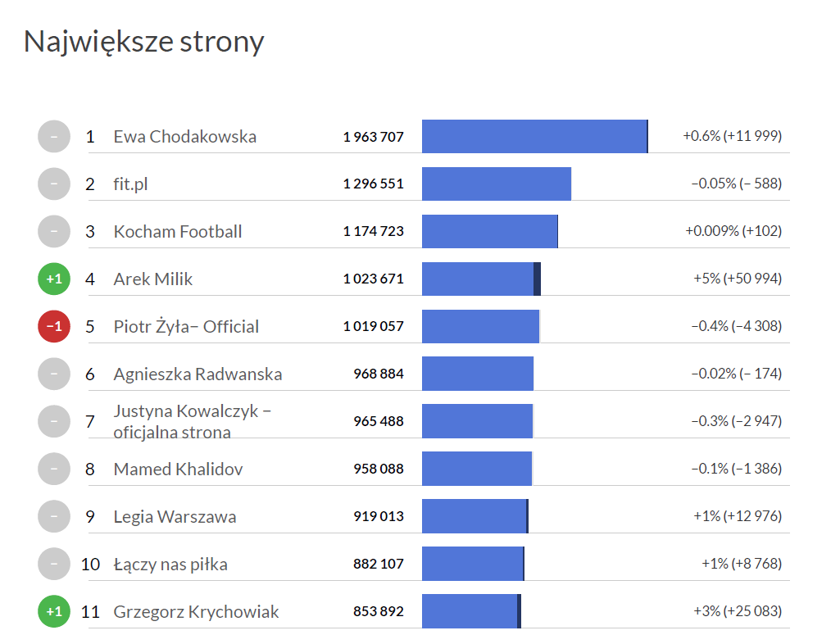Click the Ewa Chodakowska fan count bar

[534, 137]
